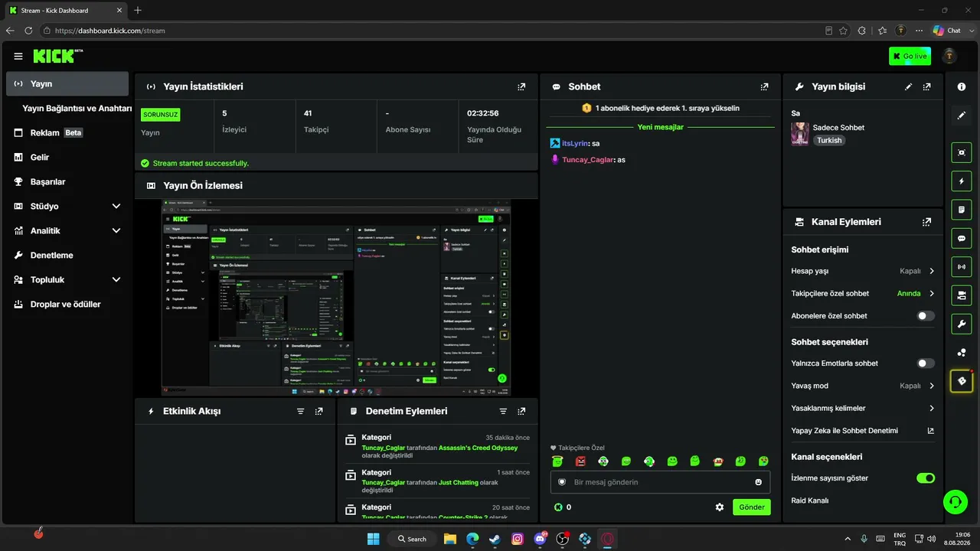Edit the Yayın bilgisi stream info
Viewport: 980px width, 551px height.
tap(909, 86)
